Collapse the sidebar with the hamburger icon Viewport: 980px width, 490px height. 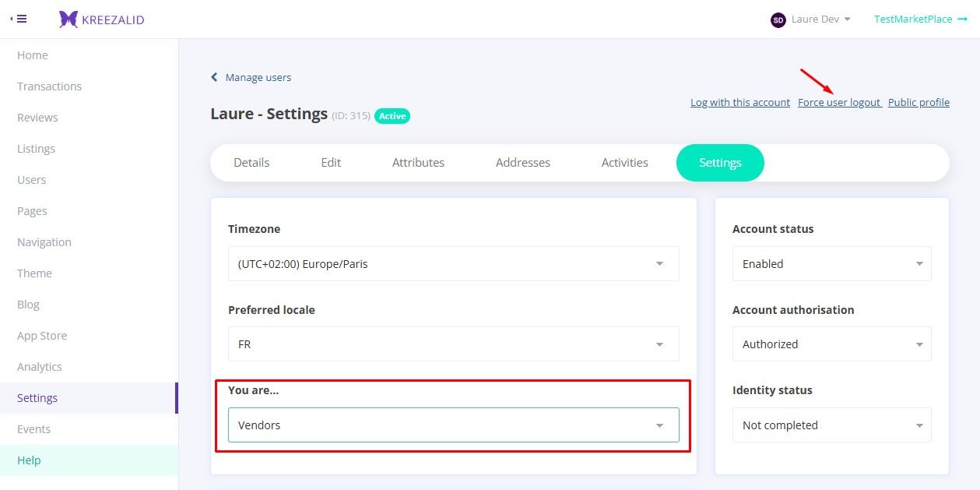[x=19, y=19]
